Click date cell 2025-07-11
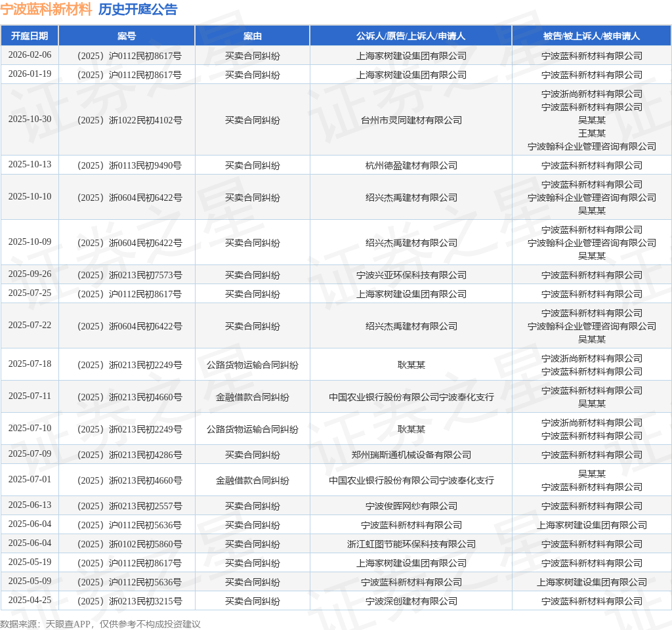This screenshot has height=630, width=672. point(30,396)
